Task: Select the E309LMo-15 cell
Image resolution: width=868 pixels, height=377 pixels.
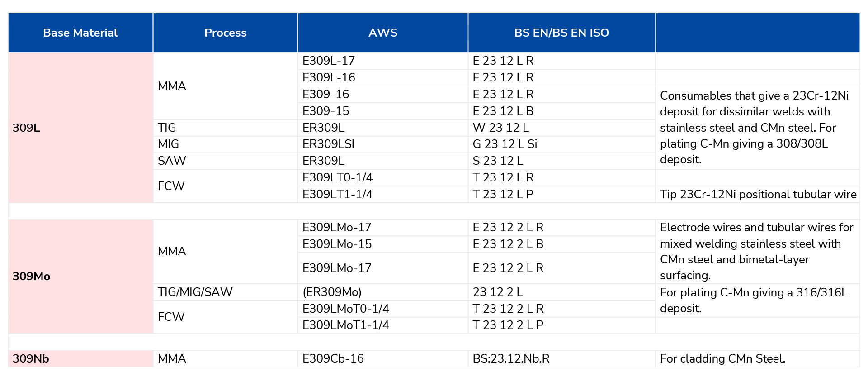Action: (x=383, y=244)
